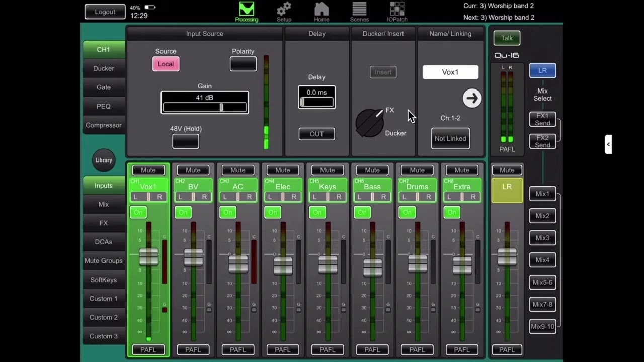This screenshot has height=362, width=644.
Task: Click the Delay 0.0 ms slider
Action: [316, 98]
